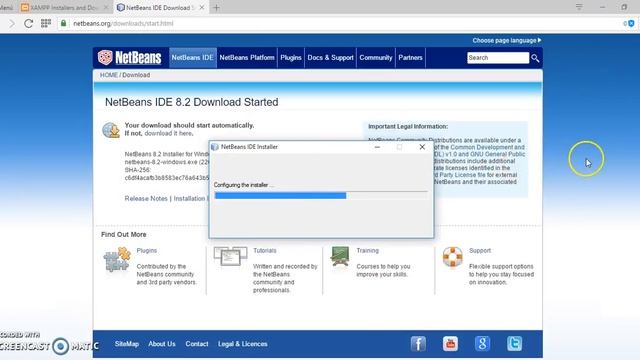Click 'Important Legal Information' heading
Image resolution: width=640 pixels, height=360 pixels.
coord(408,127)
